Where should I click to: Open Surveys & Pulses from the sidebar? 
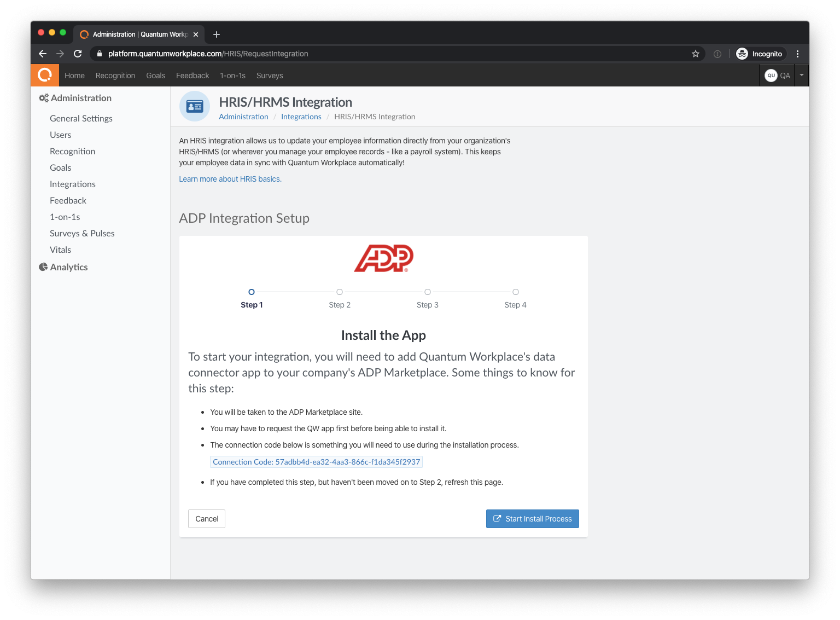(82, 233)
